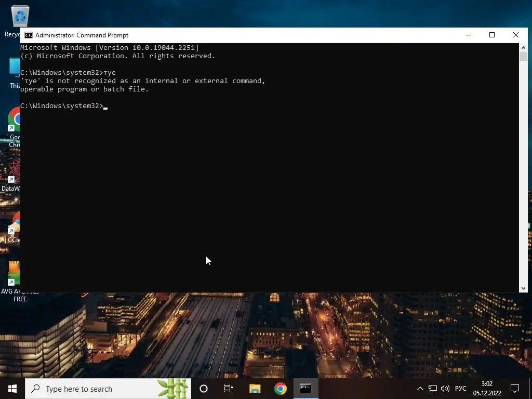Screen dimensions: 532x399
Task: Minimize the Command Prompt window
Action: (x=469, y=35)
